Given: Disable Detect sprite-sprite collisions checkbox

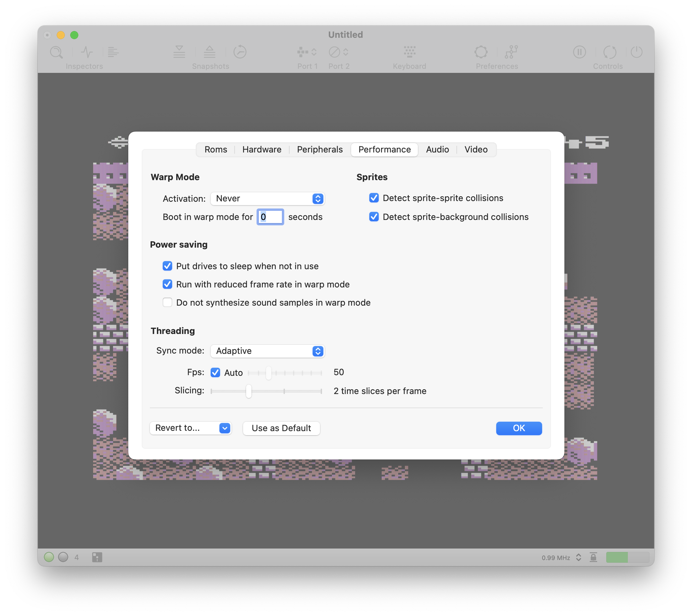Looking at the screenshot, I should coord(374,198).
